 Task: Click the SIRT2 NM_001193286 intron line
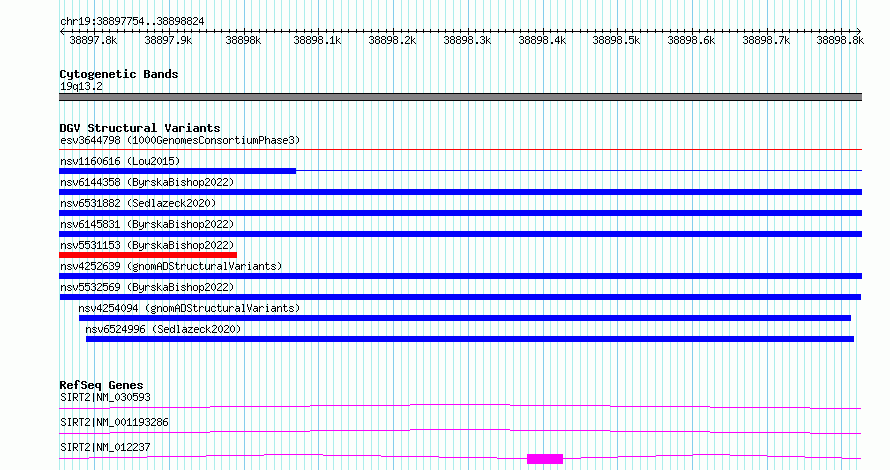460,430
